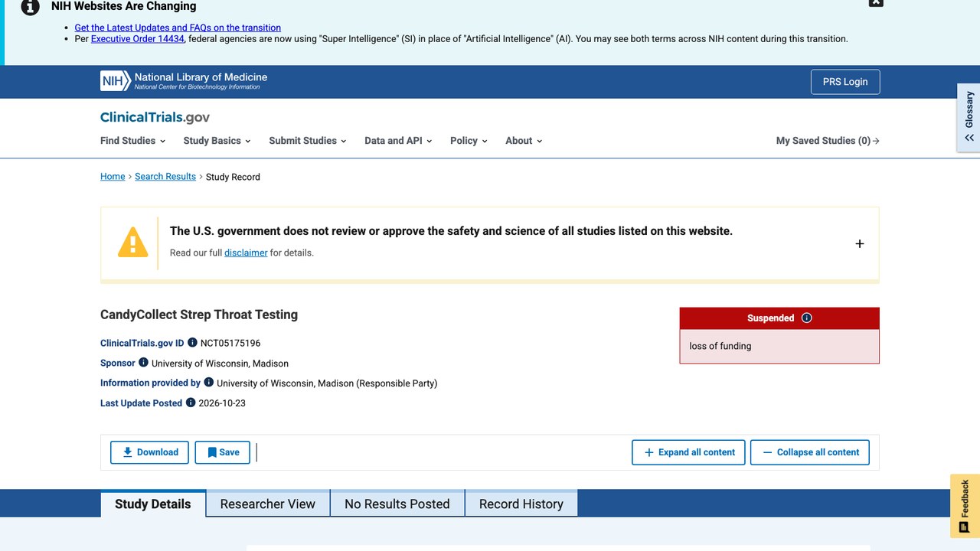Go to My Saved Studies
The image size is (980, 551).
(828, 141)
